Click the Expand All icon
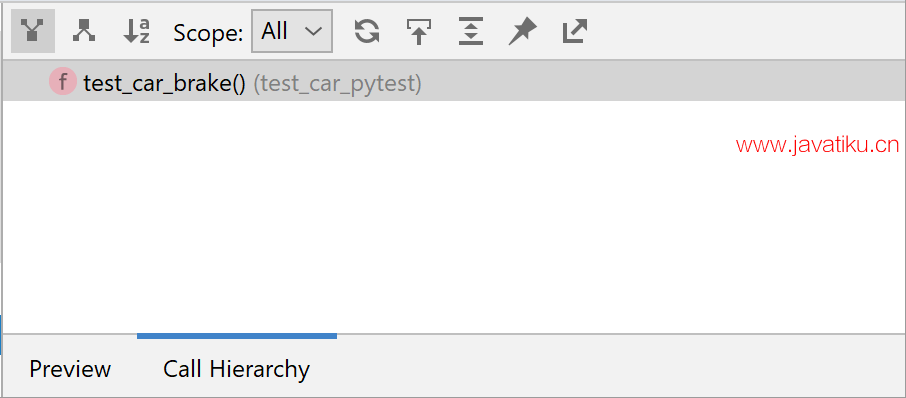This screenshot has width=906, height=398. 471,31
